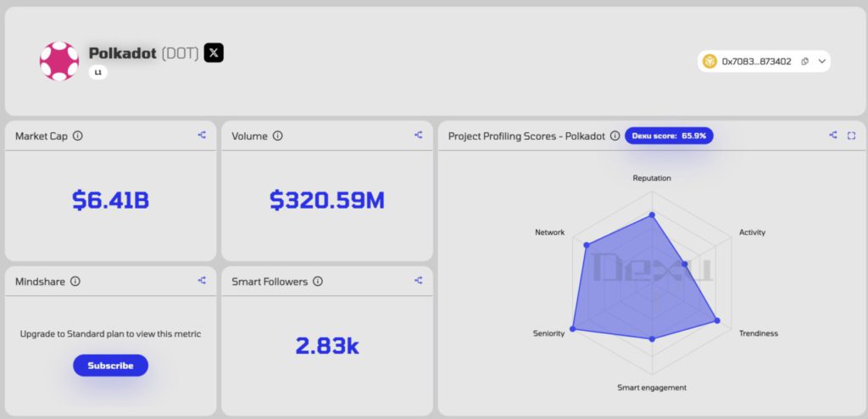Click the Smart engagement axis label
Viewport: 868px width, 419px height.
[652, 388]
